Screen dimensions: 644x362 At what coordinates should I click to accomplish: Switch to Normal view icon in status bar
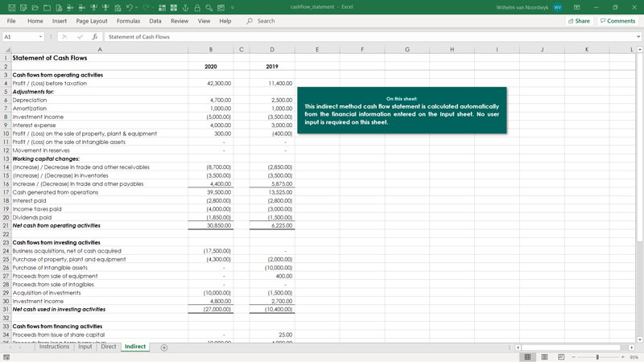click(x=528, y=357)
